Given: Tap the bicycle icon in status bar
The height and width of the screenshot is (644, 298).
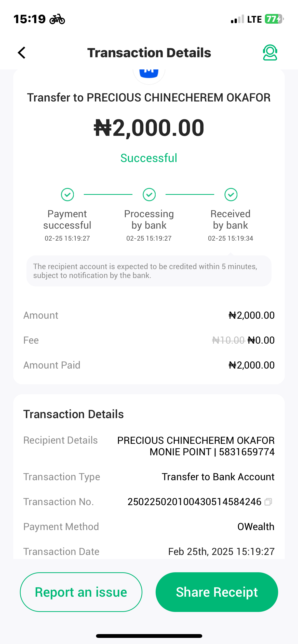Looking at the screenshot, I should pyautogui.click(x=57, y=19).
